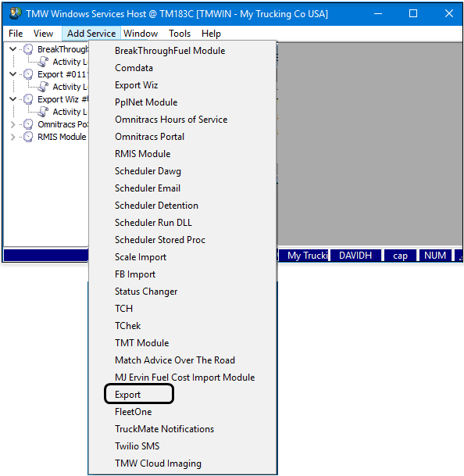
Task: Click the DAVIDH status bar entry
Action: coord(355,256)
